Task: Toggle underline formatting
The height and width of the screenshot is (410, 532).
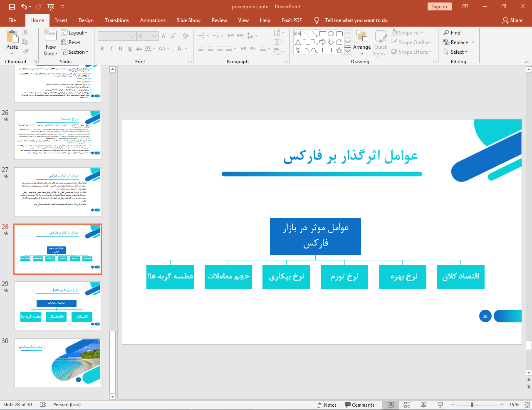Action: (x=120, y=49)
